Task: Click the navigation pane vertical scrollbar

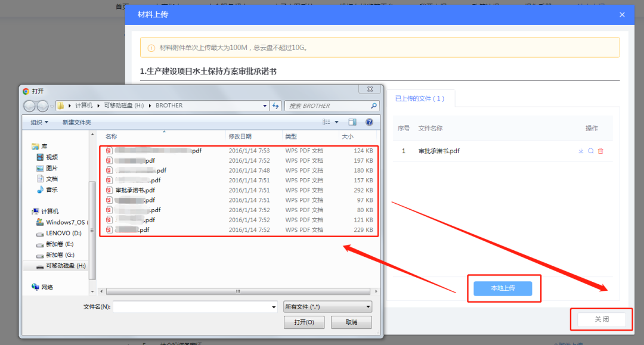Action: pos(92,230)
